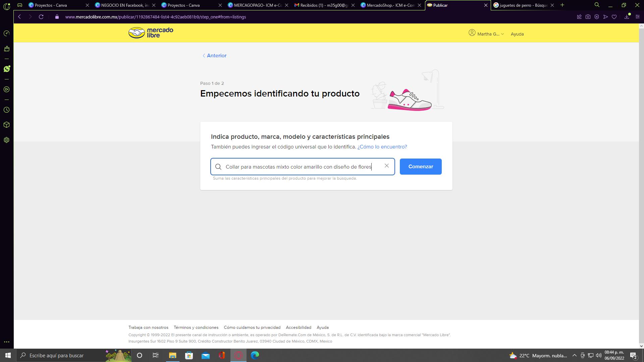Go back using the Anterior link
Image resolution: width=644 pixels, height=362 pixels.
[214, 56]
